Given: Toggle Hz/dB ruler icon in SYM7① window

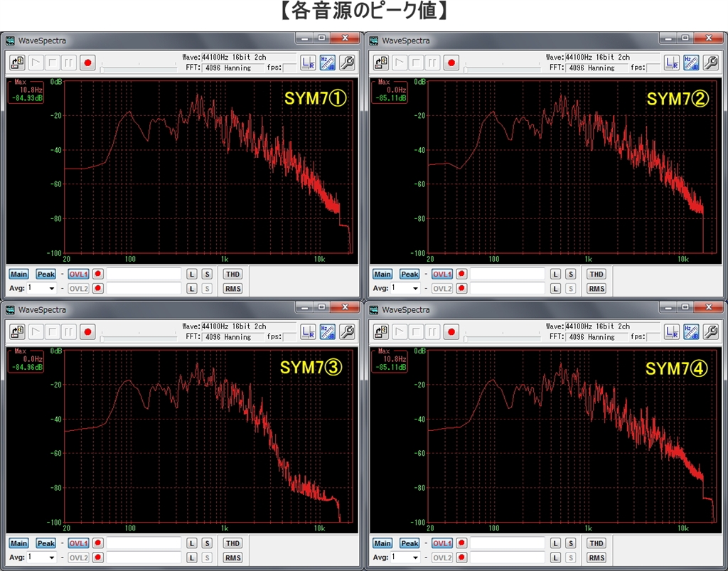Looking at the screenshot, I should pyautogui.click(x=327, y=63).
